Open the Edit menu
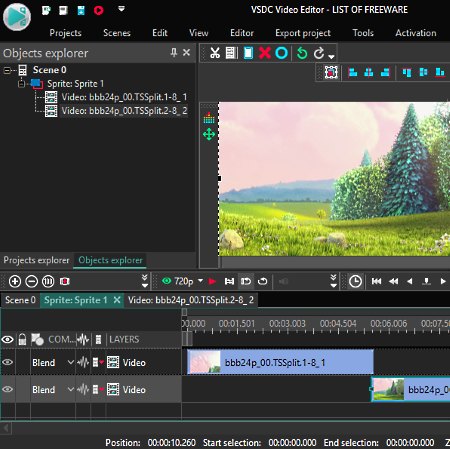Screen dimensions: 450x449 point(160,33)
